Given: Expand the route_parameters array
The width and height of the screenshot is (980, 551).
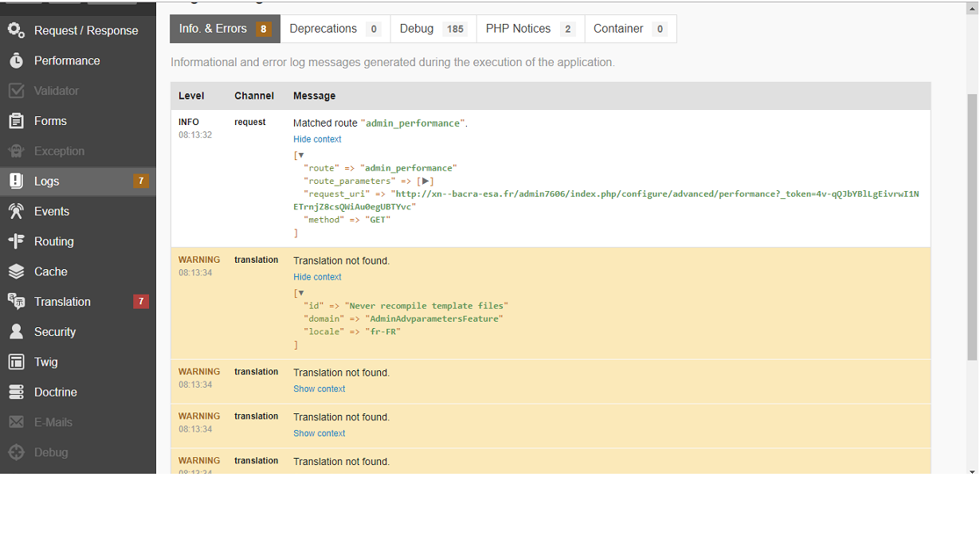Looking at the screenshot, I should tap(425, 181).
